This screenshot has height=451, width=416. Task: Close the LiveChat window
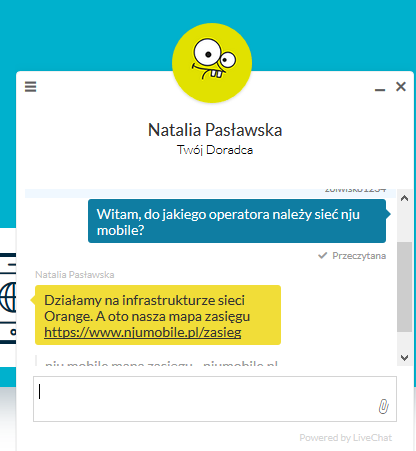tap(401, 87)
